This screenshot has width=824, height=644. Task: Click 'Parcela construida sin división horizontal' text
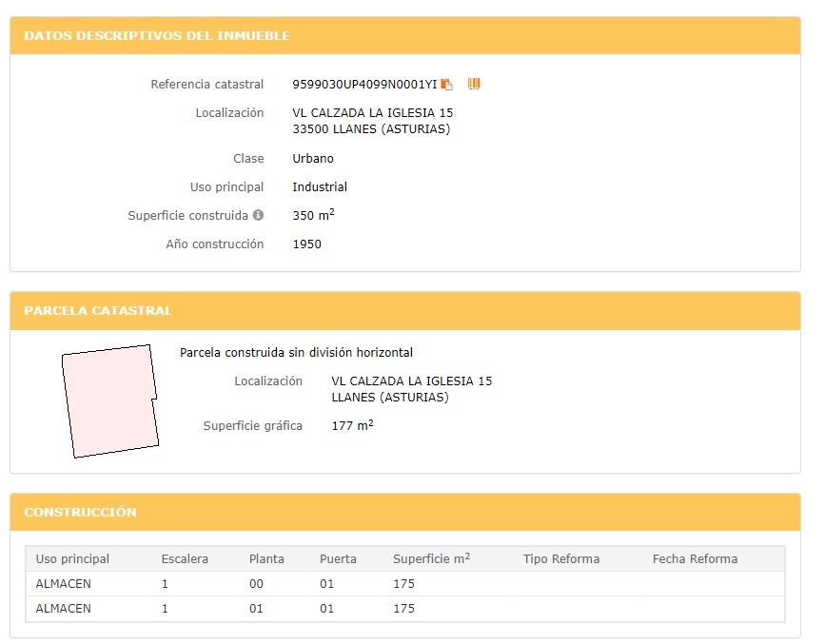coord(296,353)
